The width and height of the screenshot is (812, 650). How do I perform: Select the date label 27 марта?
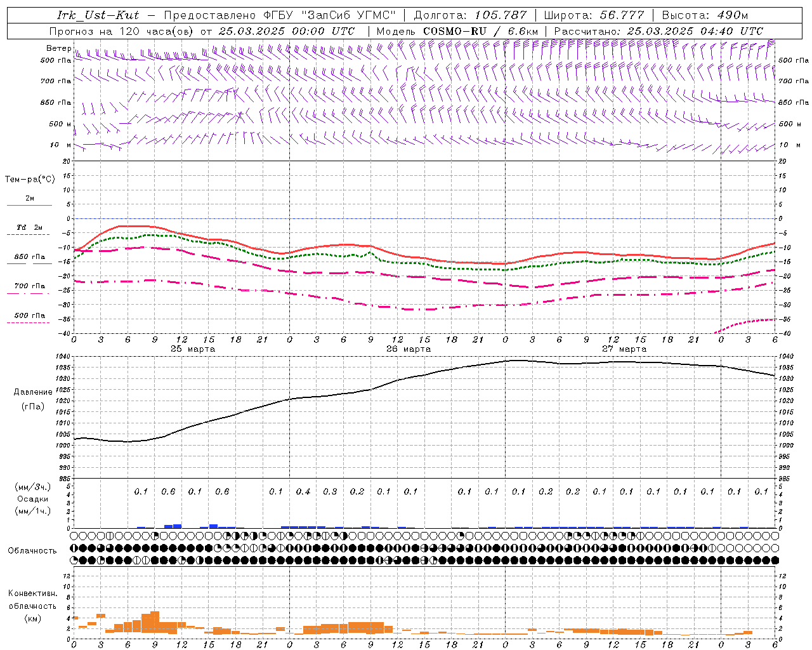pyautogui.click(x=624, y=349)
